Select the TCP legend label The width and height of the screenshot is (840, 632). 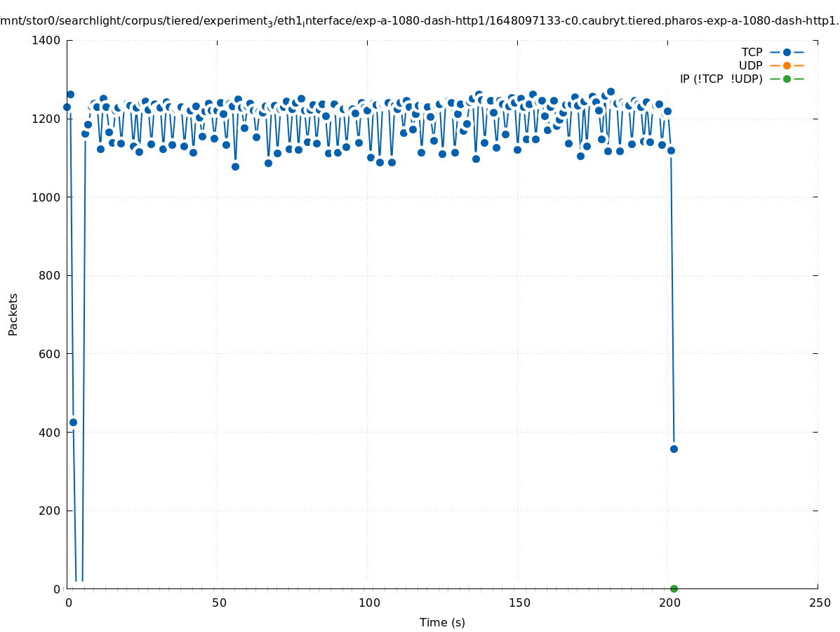coord(752,52)
